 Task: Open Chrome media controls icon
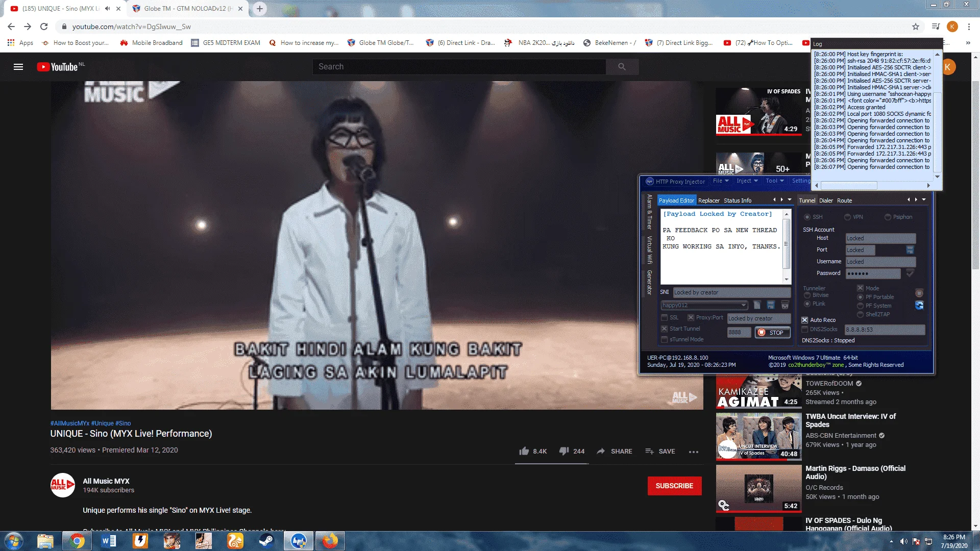pyautogui.click(x=935, y=27)
